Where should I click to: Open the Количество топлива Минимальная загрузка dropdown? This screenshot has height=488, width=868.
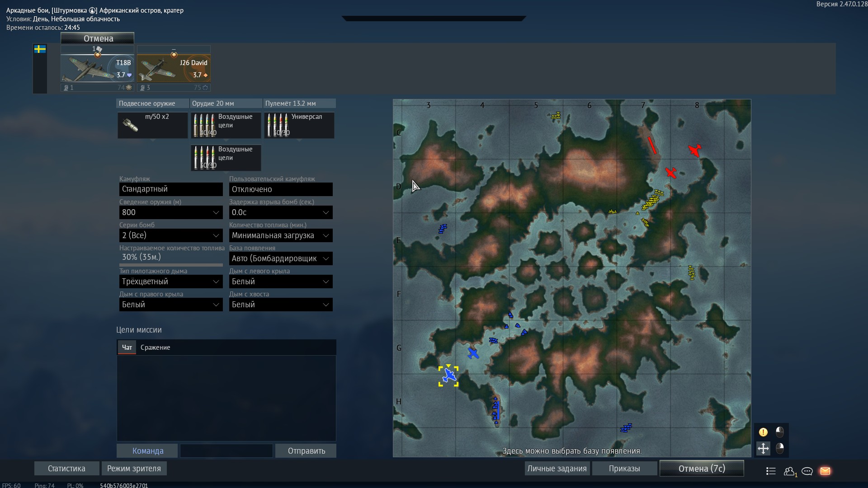click(281, 235)
